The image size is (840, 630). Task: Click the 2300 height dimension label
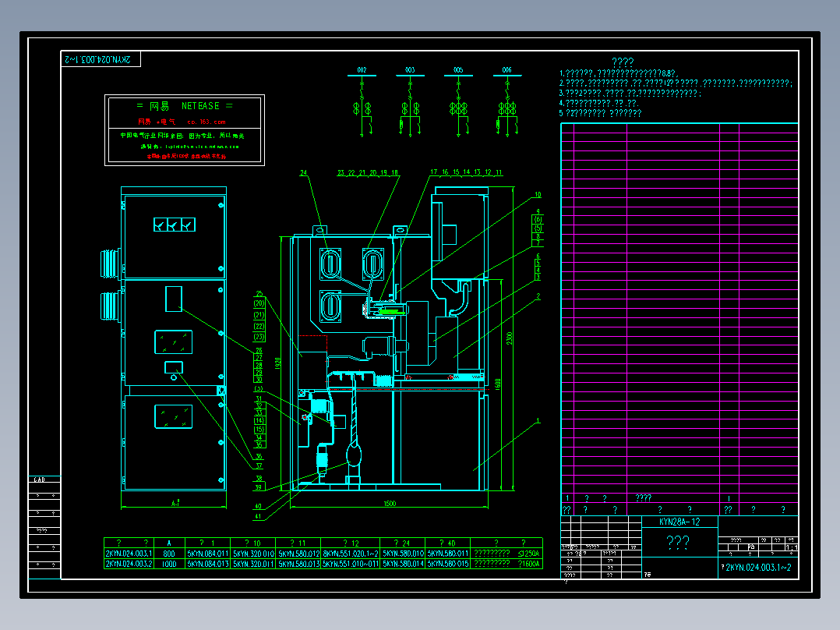tap(510, 338)
